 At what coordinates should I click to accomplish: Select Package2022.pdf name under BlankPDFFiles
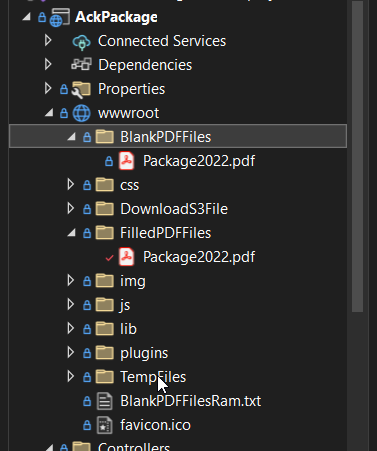point(199,161)
